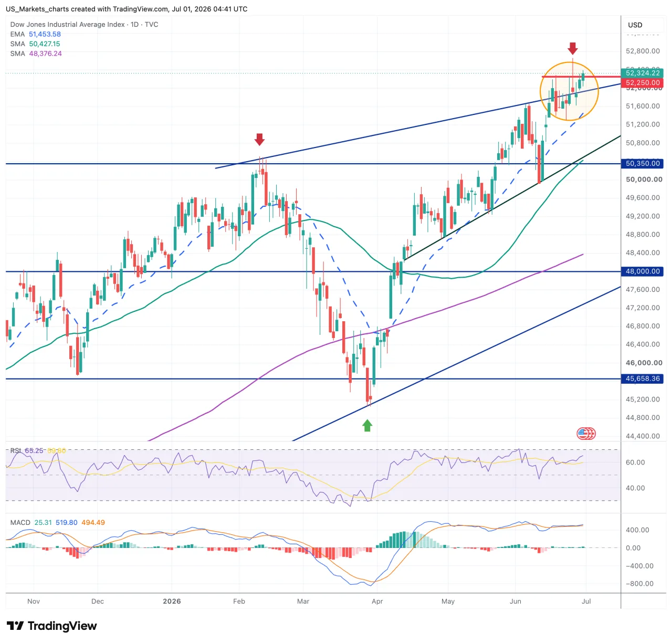
Task: Select the Dow Jones Industrial Average Index title
Action: tap(84, 24)
